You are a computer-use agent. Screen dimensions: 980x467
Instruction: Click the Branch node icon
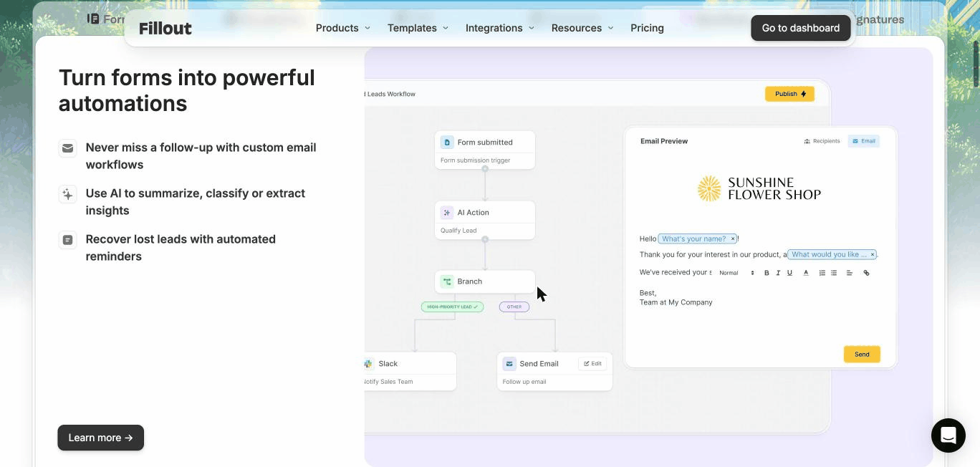(447, 281)
